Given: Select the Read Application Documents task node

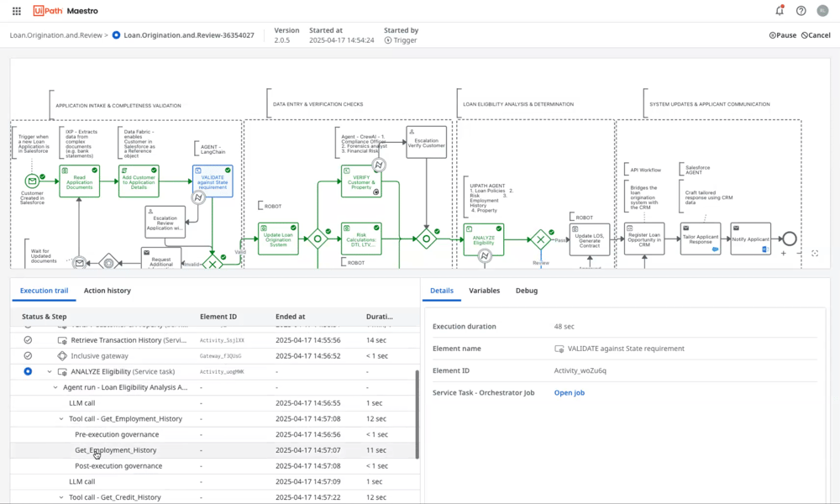Looking at the screenshot, I should tap(79, 181).
